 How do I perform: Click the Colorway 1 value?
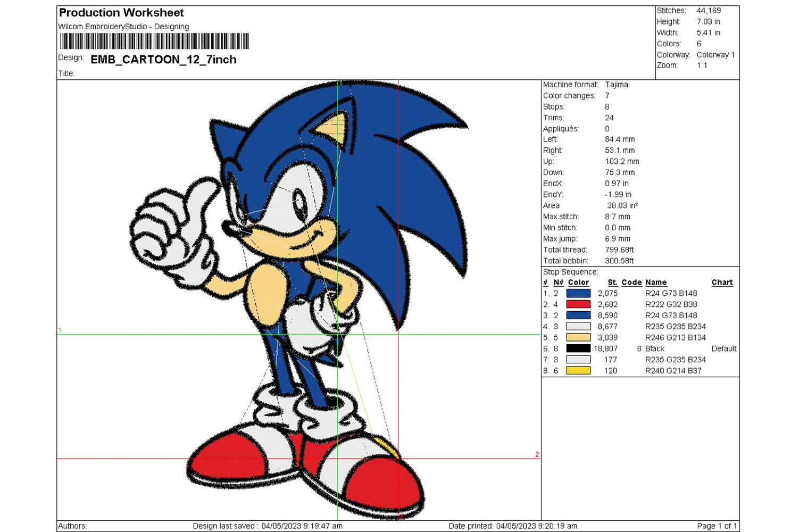(715, 55)
